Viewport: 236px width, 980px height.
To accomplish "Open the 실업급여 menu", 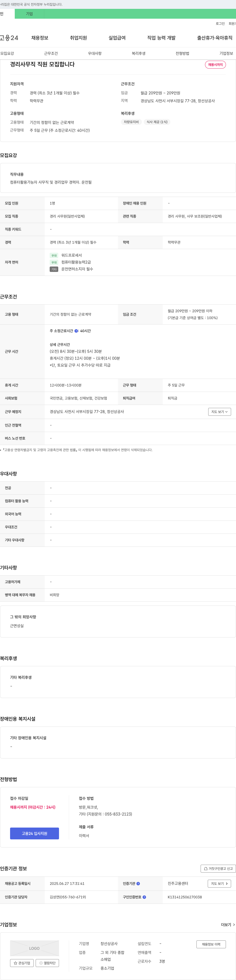I will click(117, 38).
